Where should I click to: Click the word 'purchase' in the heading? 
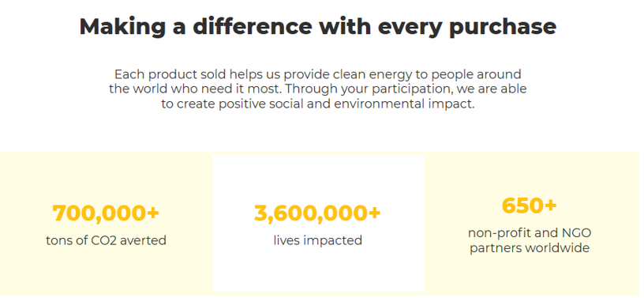(503, 27)
